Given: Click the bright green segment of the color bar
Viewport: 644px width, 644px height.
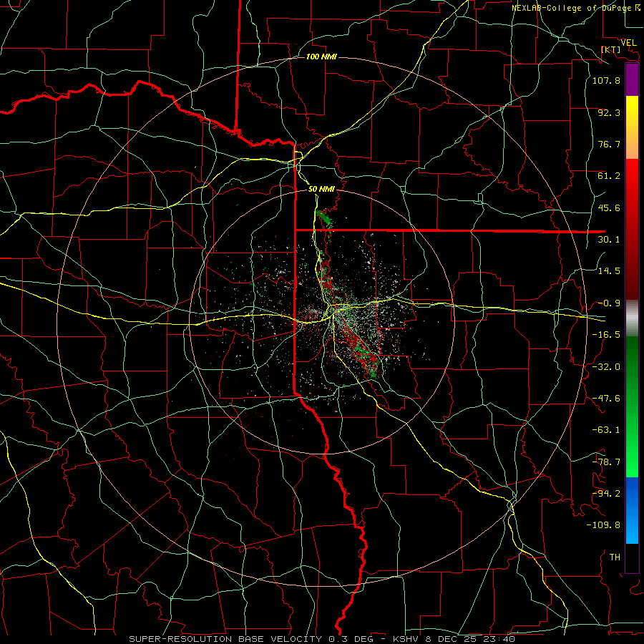Looking at the screenshot, I should click(632, 406).
